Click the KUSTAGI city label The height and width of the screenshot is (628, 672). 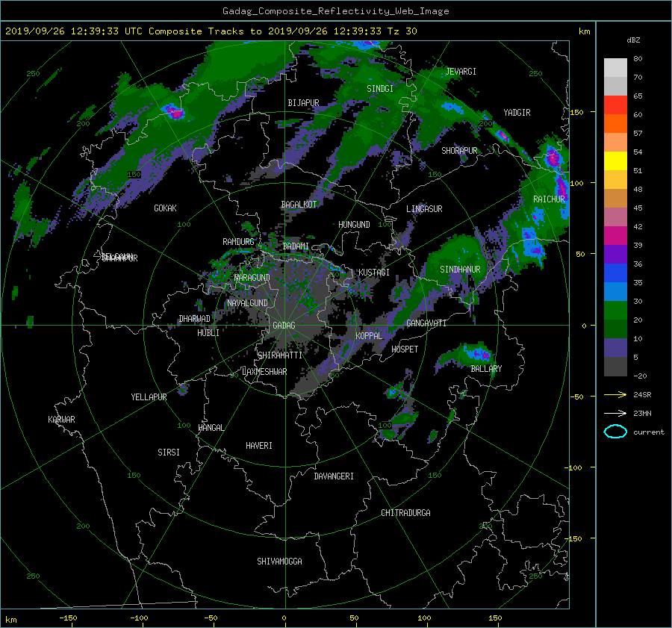(x=374, y=273)
